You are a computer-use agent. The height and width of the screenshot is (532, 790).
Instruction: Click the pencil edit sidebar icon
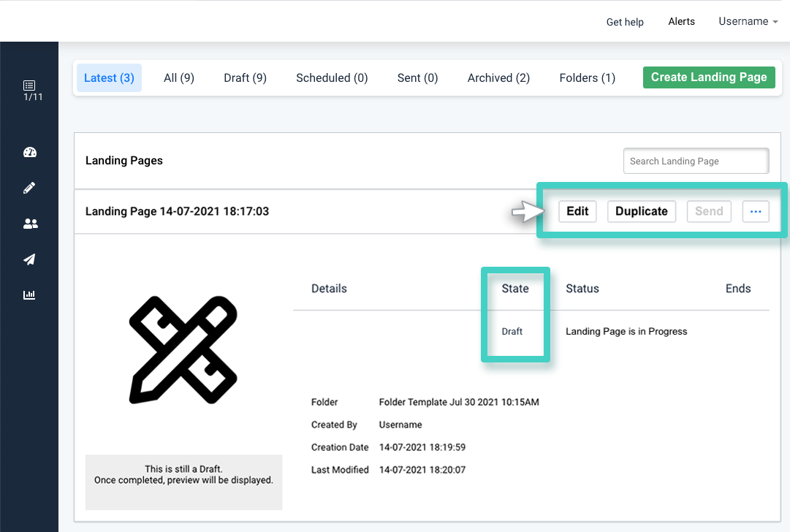pyautogui.click(x=29, y=188)
